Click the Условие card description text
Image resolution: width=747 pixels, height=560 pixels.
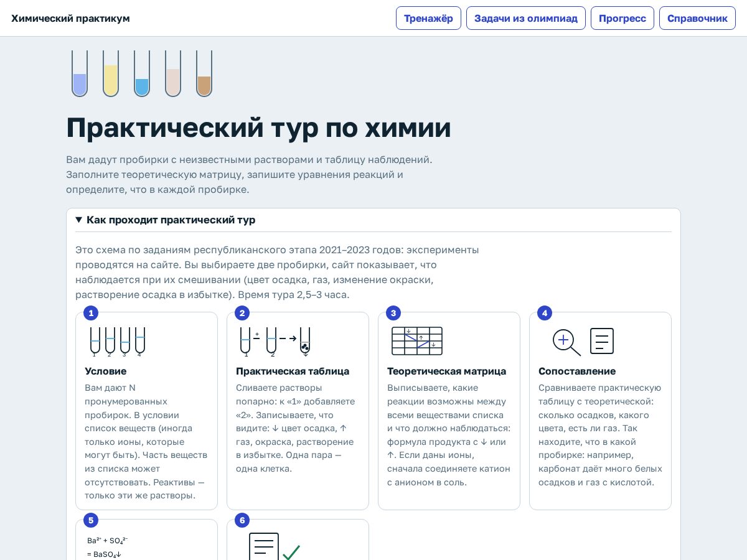pos(146,442)
